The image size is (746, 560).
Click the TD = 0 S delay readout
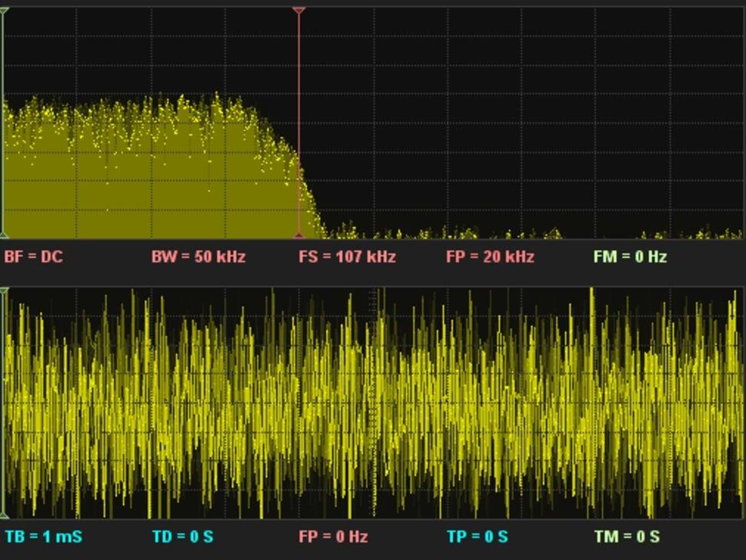[x=183, y=537]
